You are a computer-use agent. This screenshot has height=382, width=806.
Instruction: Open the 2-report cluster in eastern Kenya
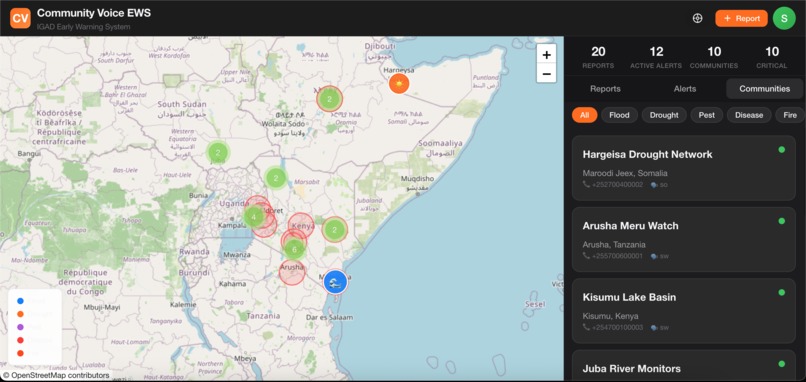click(x=335, y=229)
